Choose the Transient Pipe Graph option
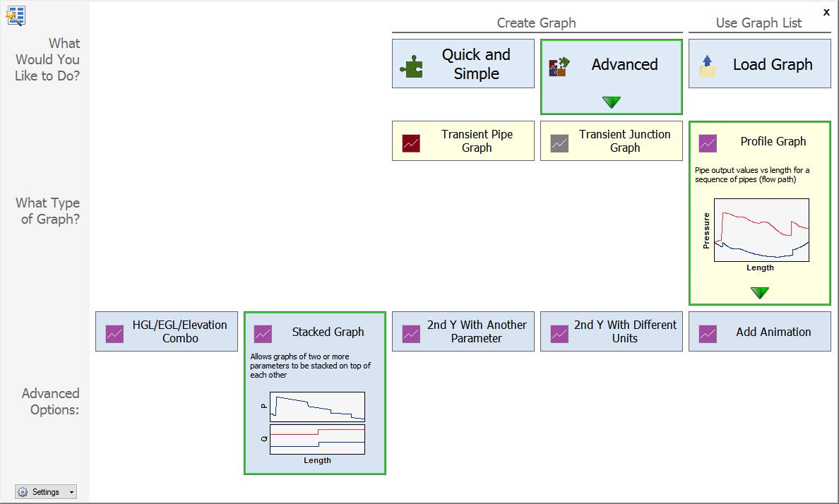 point(463,140)
